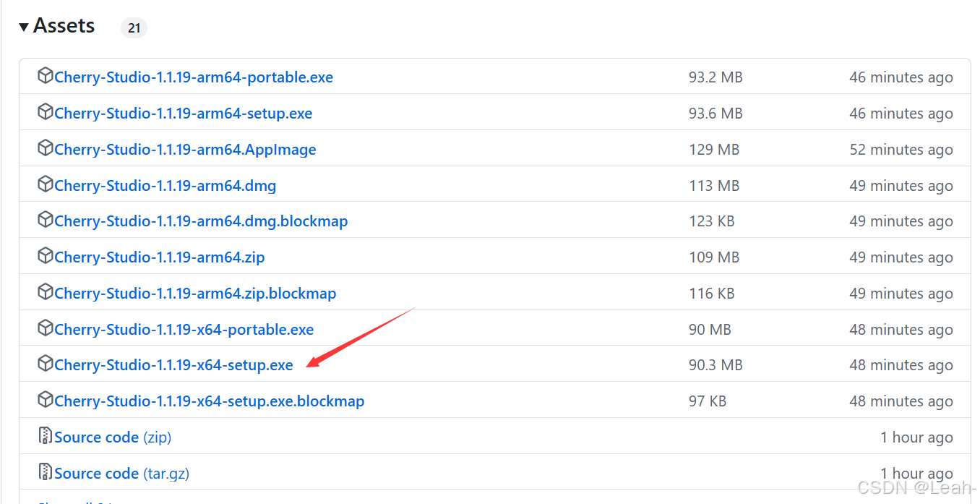The width and height of the screenshot is (980, 504).
Task: Click the 93.2 MB file size
Action: click(715, 77)
